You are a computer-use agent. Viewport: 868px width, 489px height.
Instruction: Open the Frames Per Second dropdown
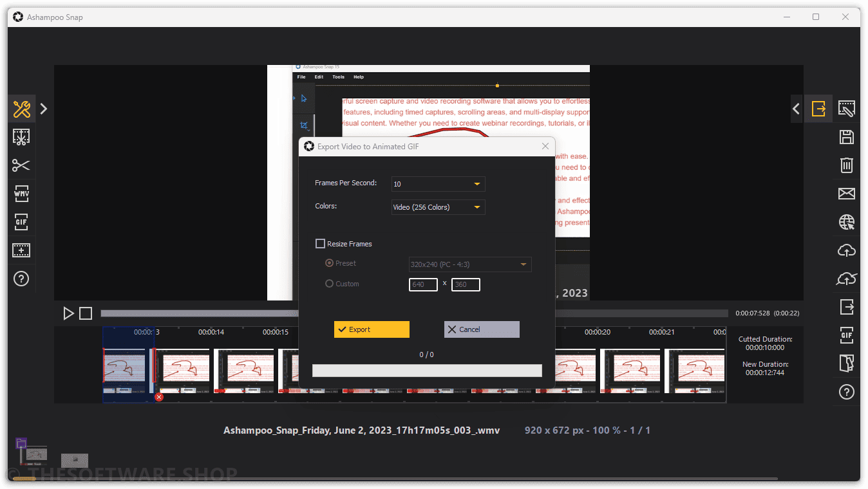(438, 184)
